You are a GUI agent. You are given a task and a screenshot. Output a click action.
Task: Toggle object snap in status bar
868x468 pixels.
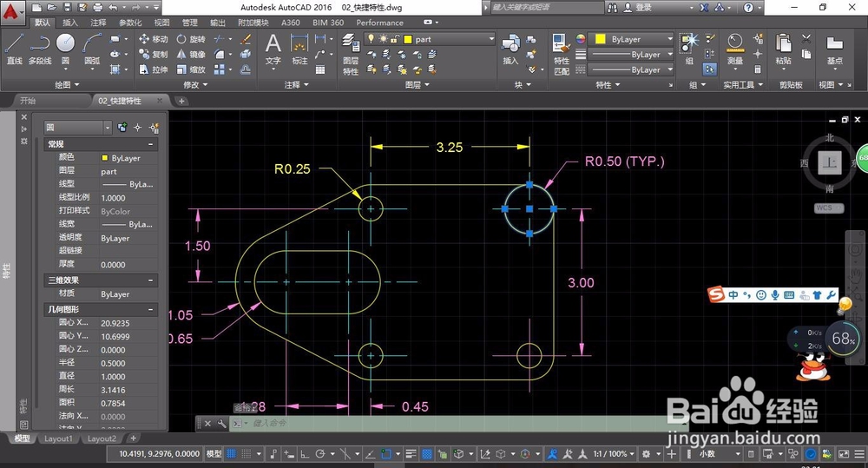pos(386,454)
